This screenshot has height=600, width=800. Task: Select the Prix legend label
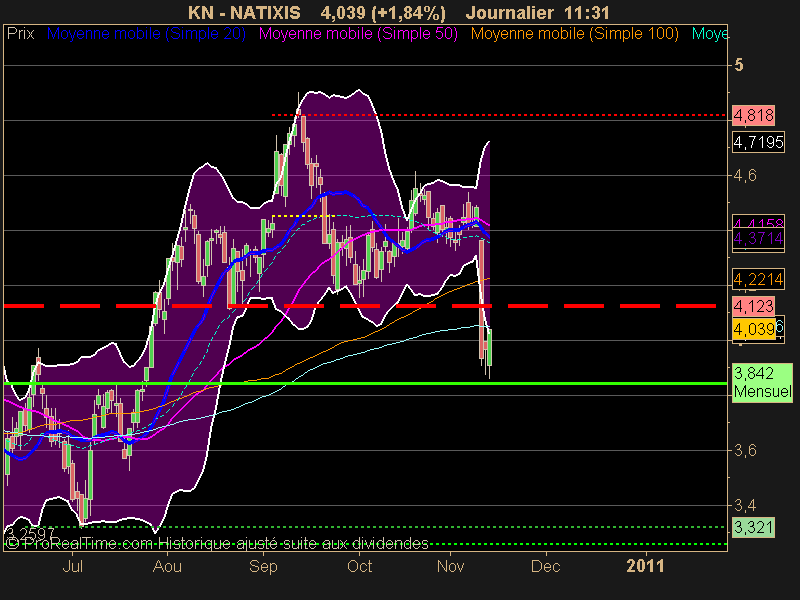point(20,34)
